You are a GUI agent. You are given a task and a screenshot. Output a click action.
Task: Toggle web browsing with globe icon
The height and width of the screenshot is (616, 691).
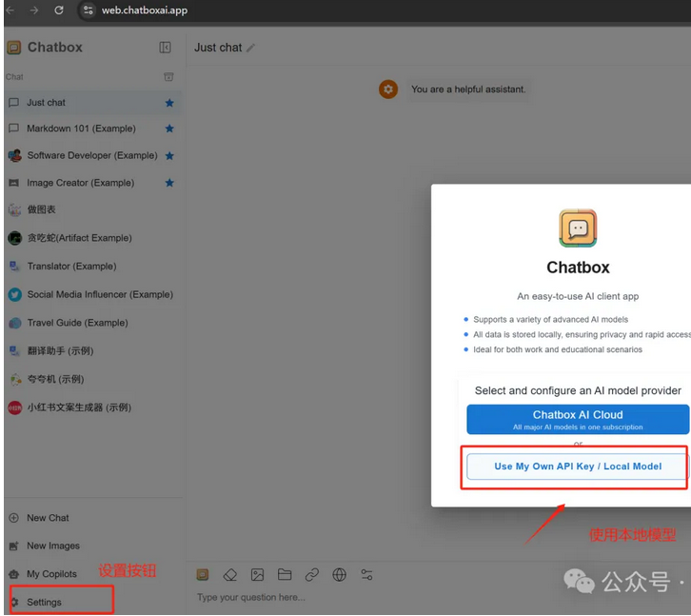click(x=340, y=574)
